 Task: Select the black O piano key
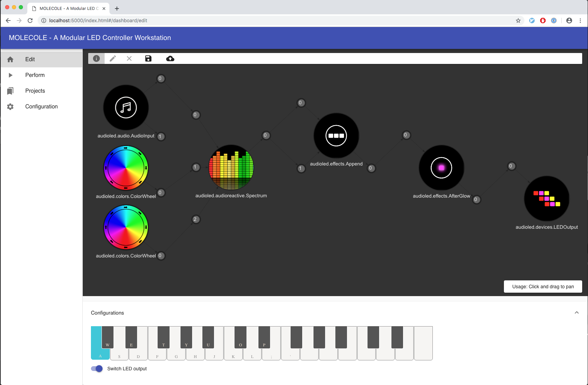coord(240,337)
